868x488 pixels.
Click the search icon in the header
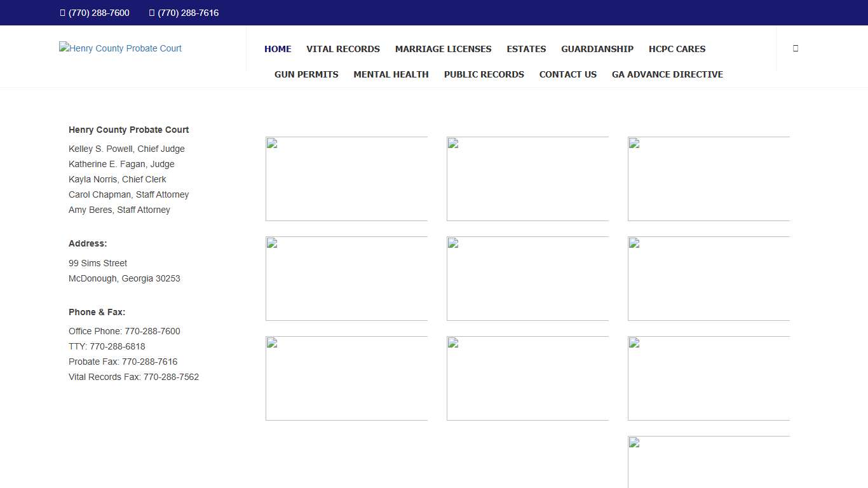[795, 48]
